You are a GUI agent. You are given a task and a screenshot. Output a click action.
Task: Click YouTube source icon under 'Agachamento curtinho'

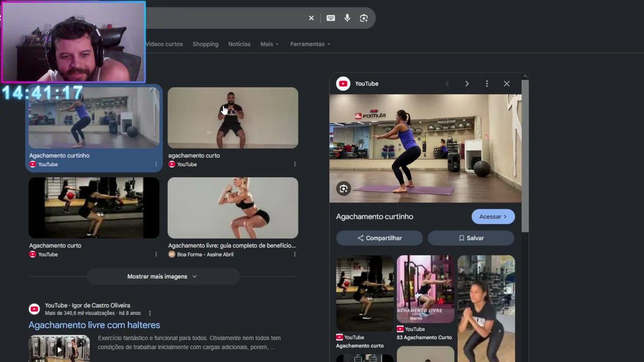point(33,164)
